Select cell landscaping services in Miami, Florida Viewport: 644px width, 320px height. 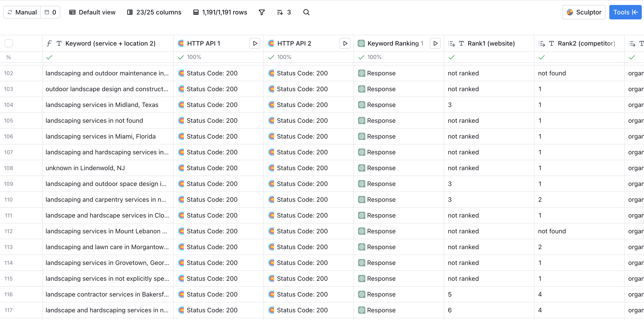(101, 136)
